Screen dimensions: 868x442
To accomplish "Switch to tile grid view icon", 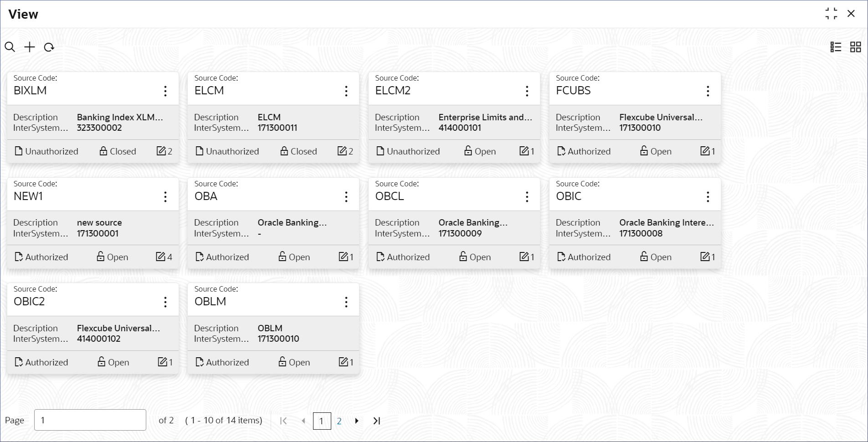I will 856,47.
